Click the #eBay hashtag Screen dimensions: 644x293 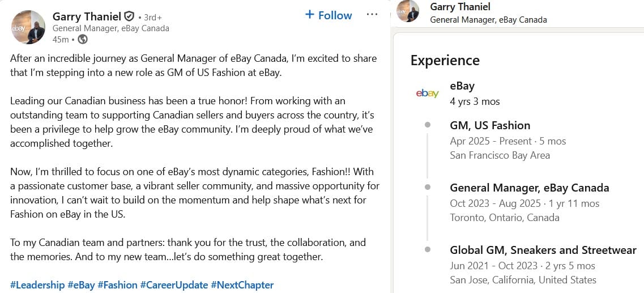click(81, 285)
